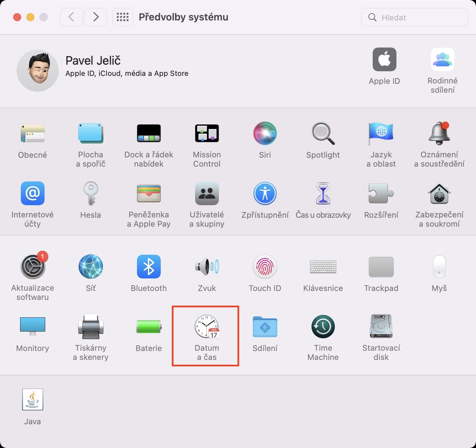Open Time Machine preferences
Screen dimensions: 476x448
coord(323,327)
